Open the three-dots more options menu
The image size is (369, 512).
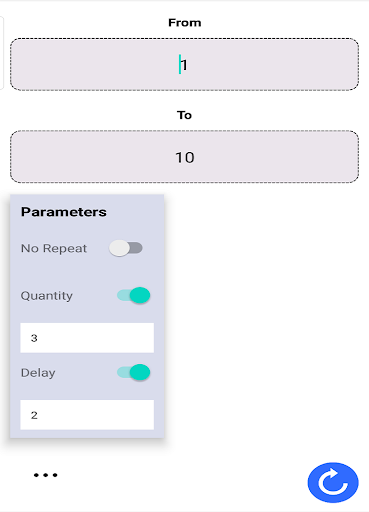point(46,475)
